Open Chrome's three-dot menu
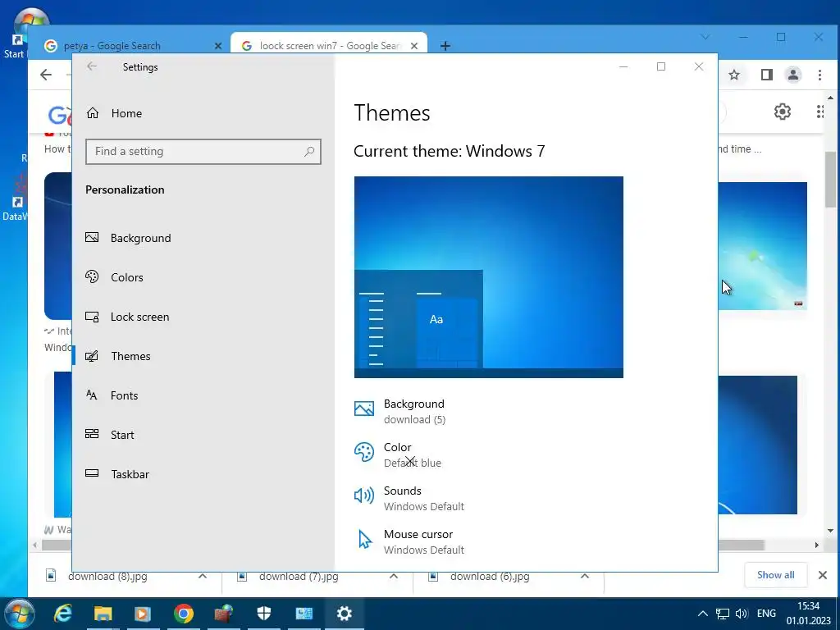Image resolution: width=840 pixels, height=630 pixels. pyautogui.click(x=819, y=75)
